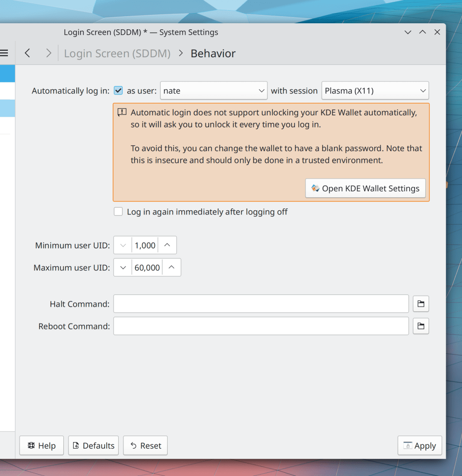Screen dimensions: 462x476
Task: Browse for Reboot Command file
Action: tap(421, 326)
